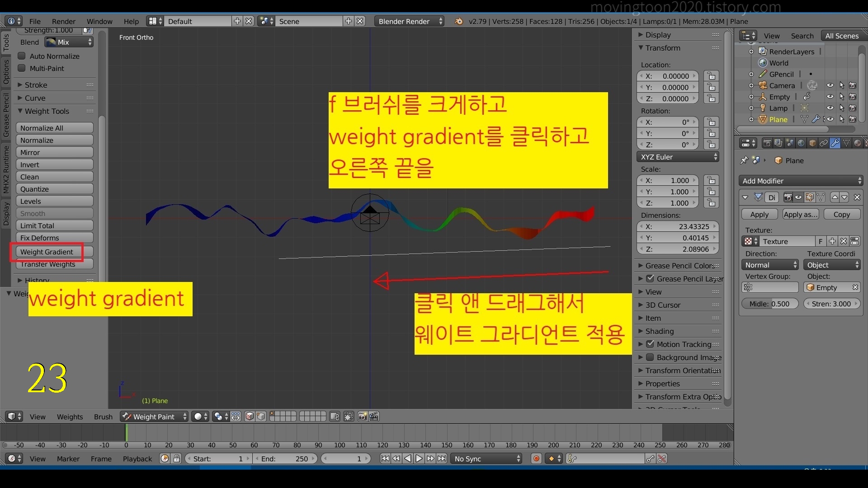This screenshot has height=488, width=868.
Task: Open the Render Layers properties tab
Action: 778,143
